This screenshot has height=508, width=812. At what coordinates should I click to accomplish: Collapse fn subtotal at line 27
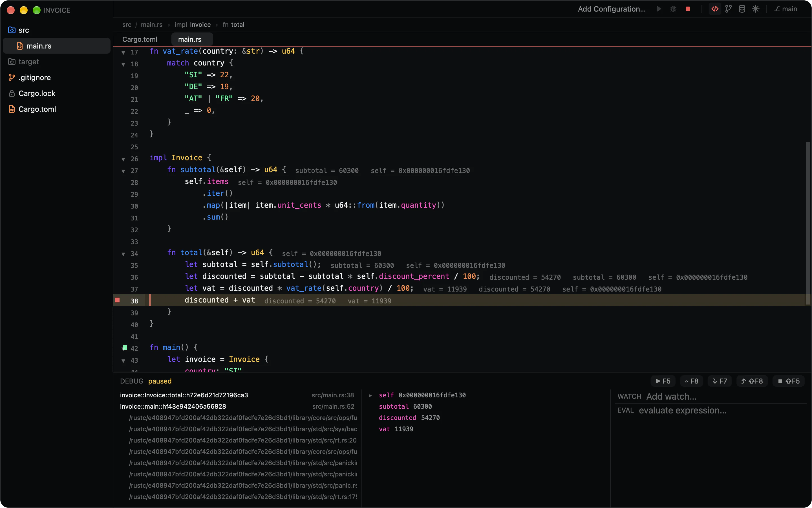[x=123, y=171]
